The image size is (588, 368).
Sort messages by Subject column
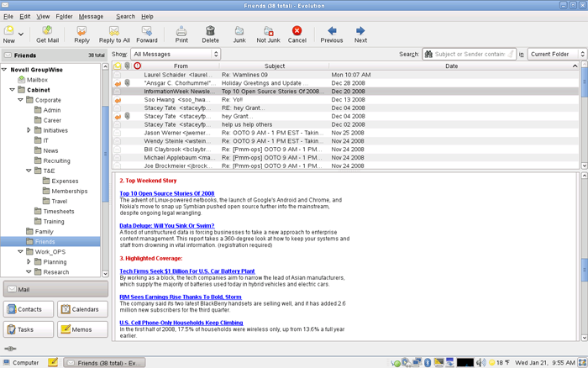(x=275, y=66)
